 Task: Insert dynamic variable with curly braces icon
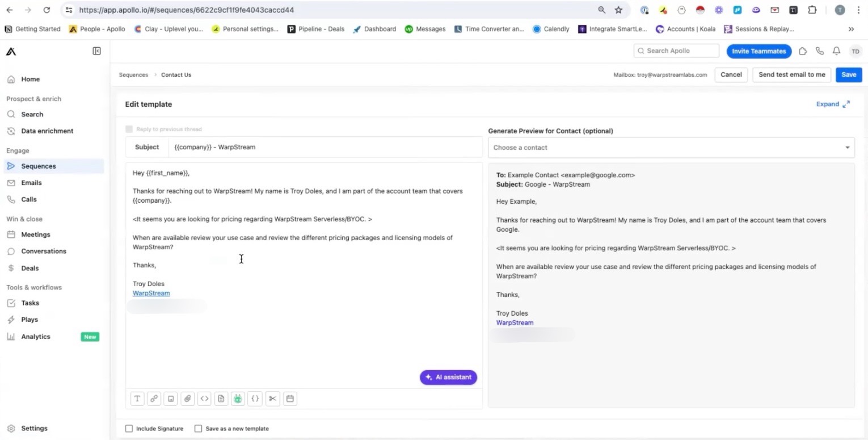(255, 399)
